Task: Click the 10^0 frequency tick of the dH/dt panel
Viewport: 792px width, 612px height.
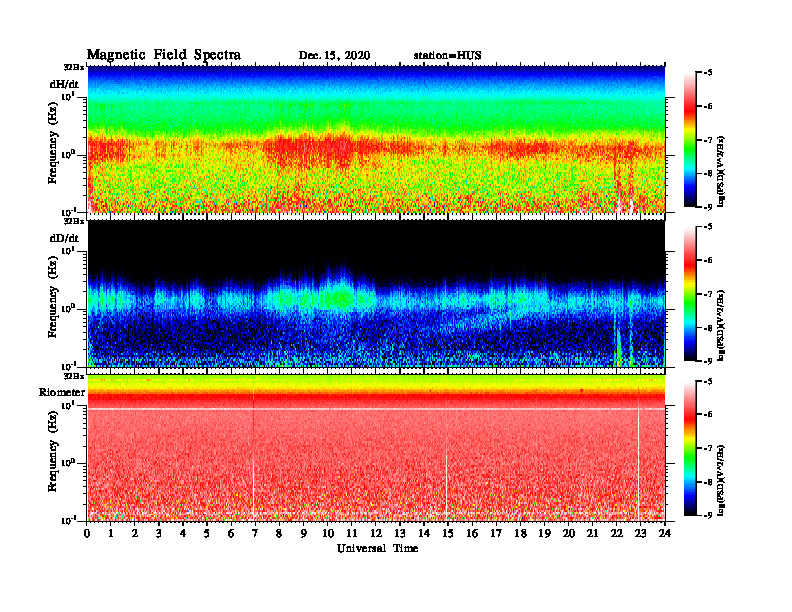Action: pyautogui.click(x=68, y=154)
